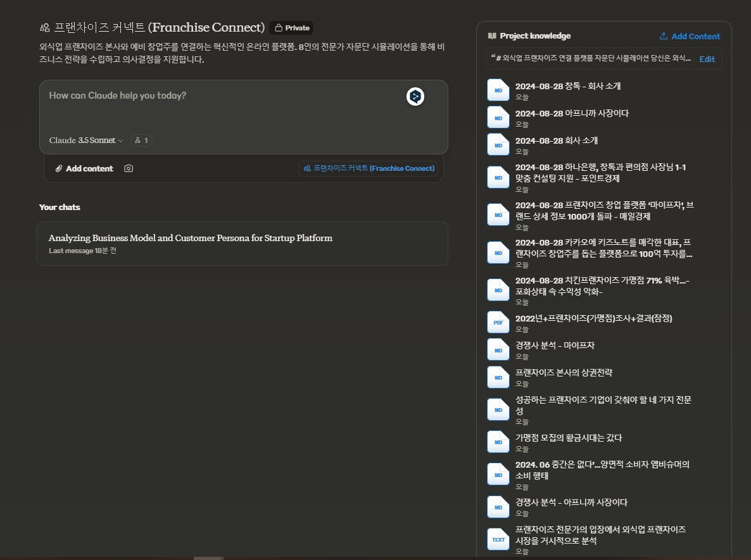Open MD file icon for '마이프차' 매일경제 document

pos(498,215)
